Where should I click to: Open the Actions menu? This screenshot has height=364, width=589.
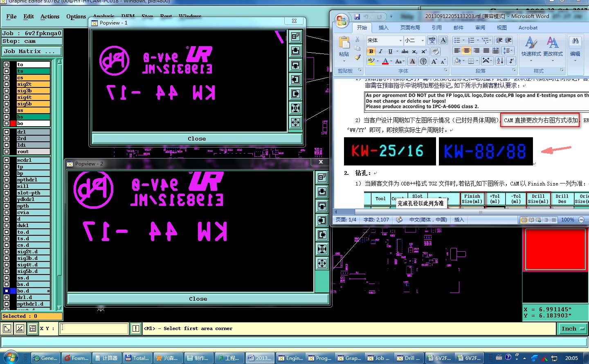point(50,16)
